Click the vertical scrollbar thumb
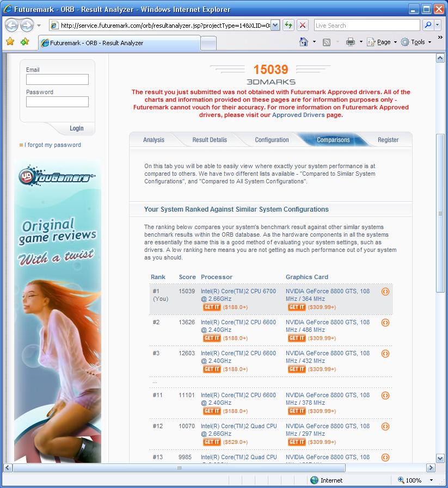 440,213
